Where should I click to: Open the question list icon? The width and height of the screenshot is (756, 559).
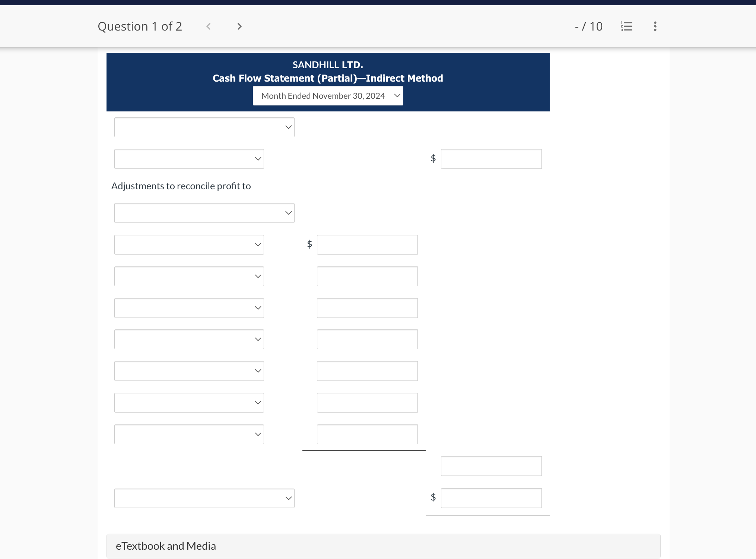point(626,26)
